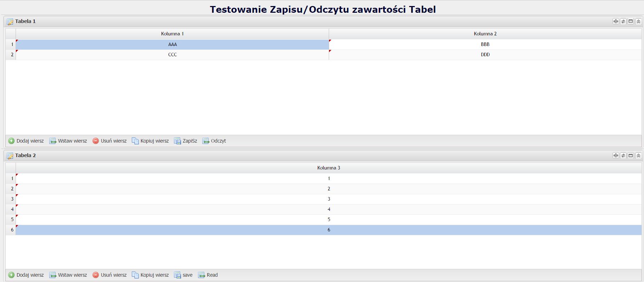Viewport: 644px width, 282px height.
Task: Select the BBB cell in Kolumna 2
Action: click(x=485, y=44)
